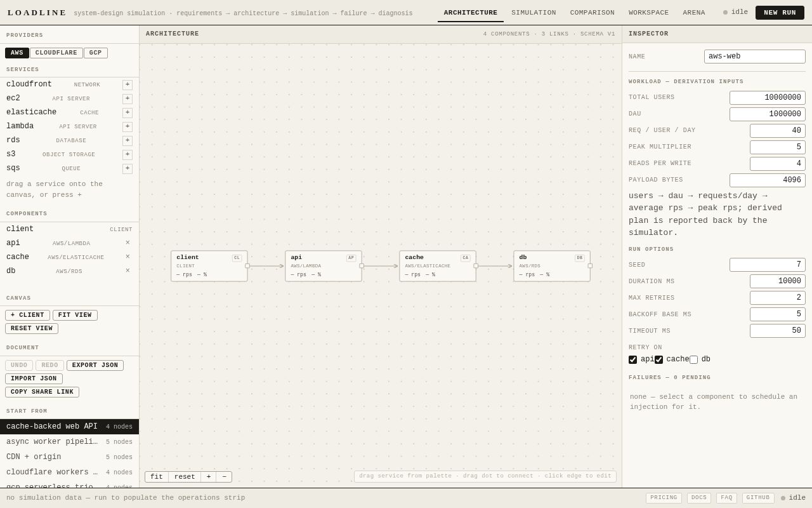Click the Total Users input field
Screen dimensions: 812x508
pyautogui.click(x=768, y=98)
